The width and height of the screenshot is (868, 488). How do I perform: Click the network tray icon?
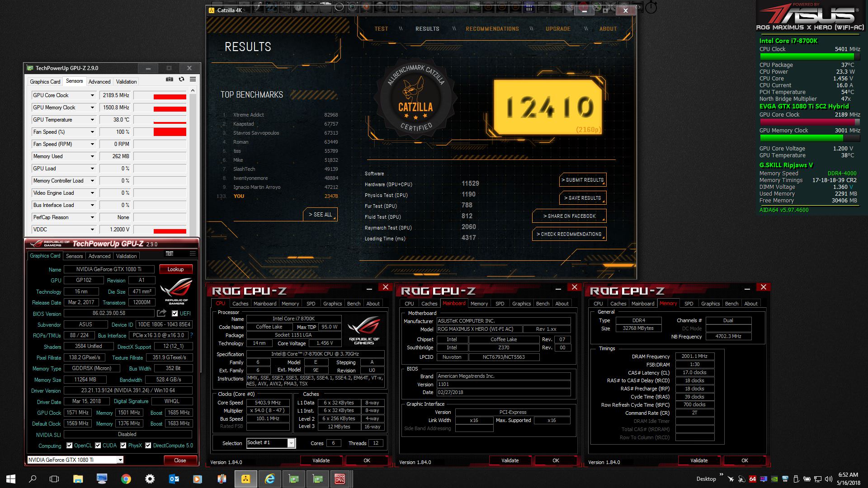click(x=818, y=479)
